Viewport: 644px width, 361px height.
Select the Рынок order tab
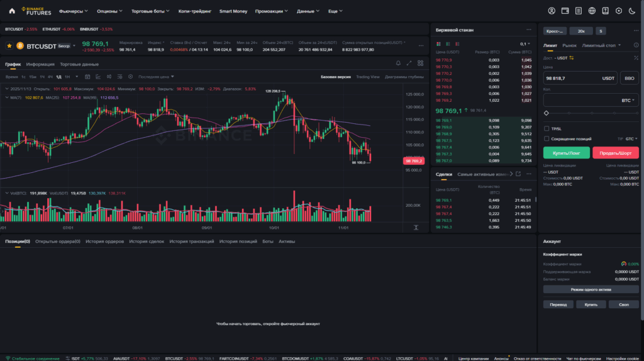click(x=569, y=45)
